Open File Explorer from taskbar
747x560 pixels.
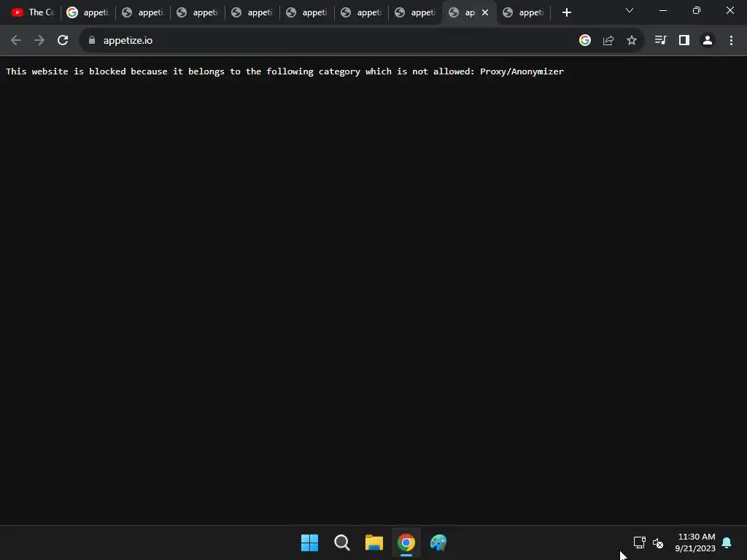pos(374,542)
